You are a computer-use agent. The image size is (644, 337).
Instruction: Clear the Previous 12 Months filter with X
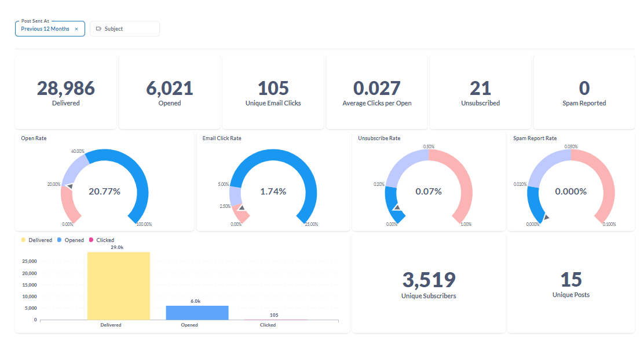[76, 29]
